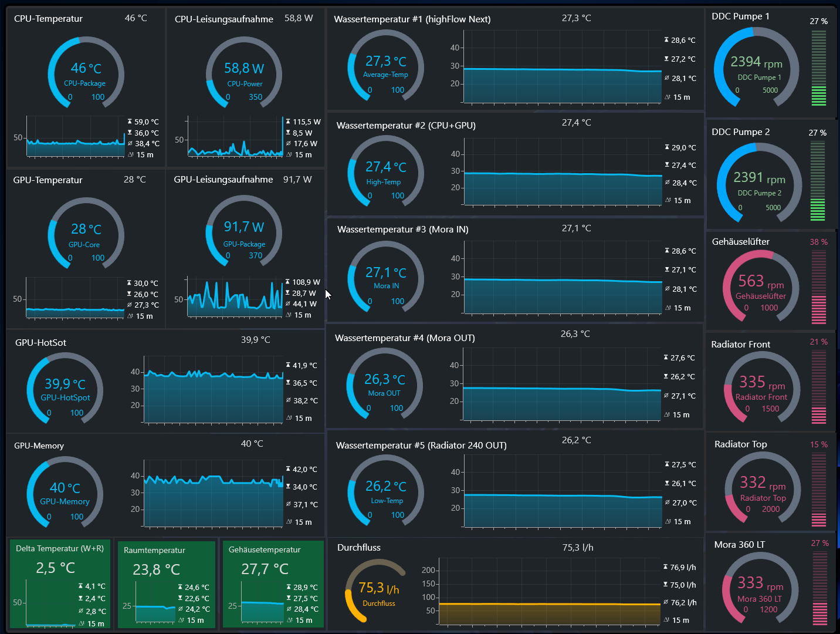This screenshot has height=634, width=840.
Task: Click the Wassertemperatur #1 (highFlow Next) title
Action: click(412, 19)
